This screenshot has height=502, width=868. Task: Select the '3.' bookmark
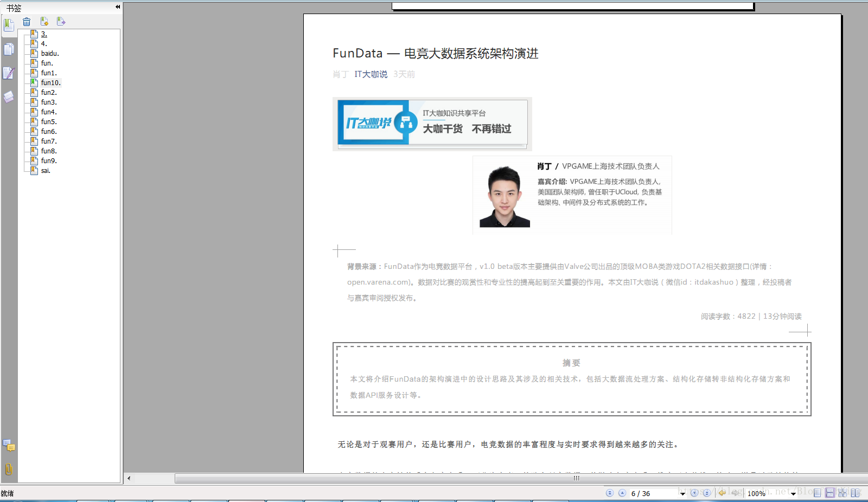(x=44, y=34)
